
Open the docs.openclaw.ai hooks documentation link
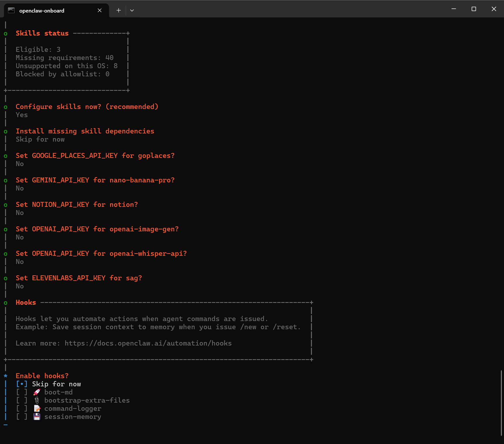point(148,343)
